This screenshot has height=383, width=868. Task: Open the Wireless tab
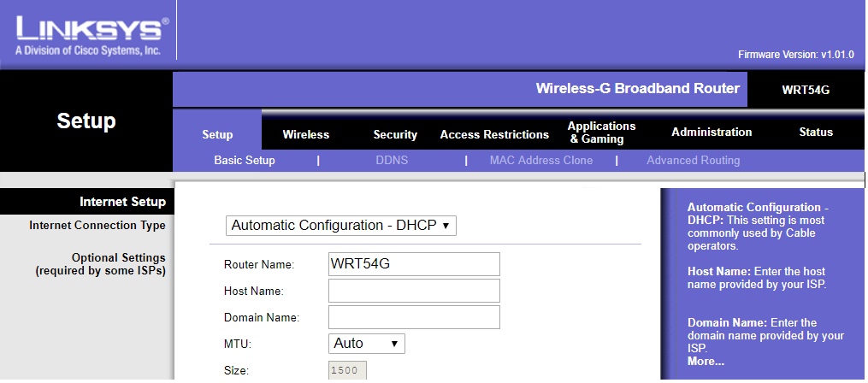pyautogui.click(x=305, y=134)
